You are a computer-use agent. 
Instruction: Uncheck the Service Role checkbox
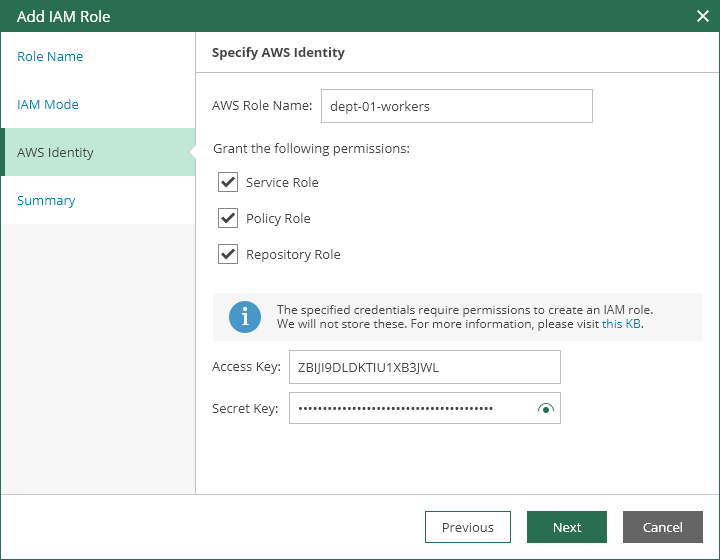228,182
